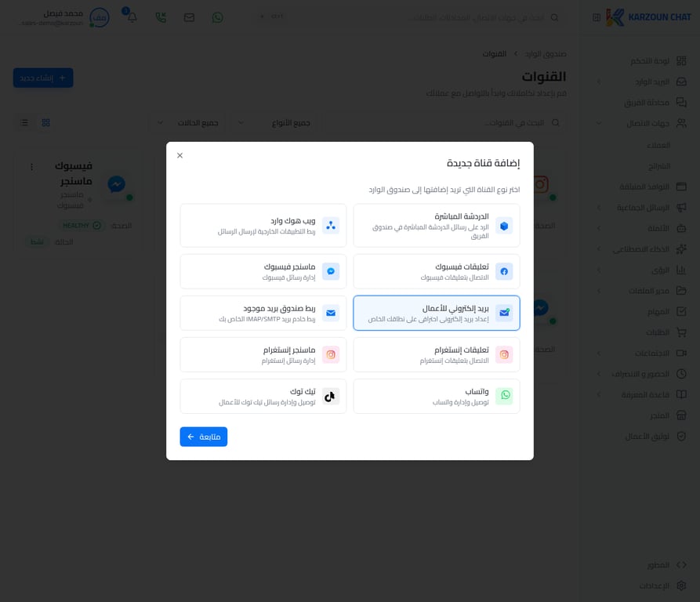Expand the inbox submenu chevron
Screen dimensions: 700x602
599,82
